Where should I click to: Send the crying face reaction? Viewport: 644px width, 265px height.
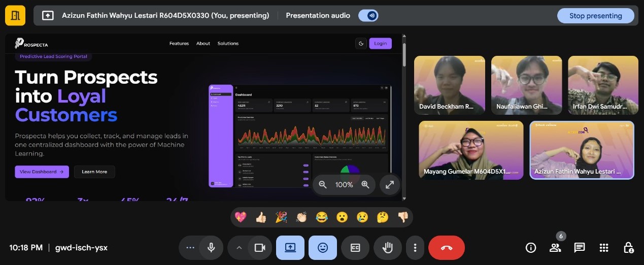pyautogui.click(x=362, y=217)
